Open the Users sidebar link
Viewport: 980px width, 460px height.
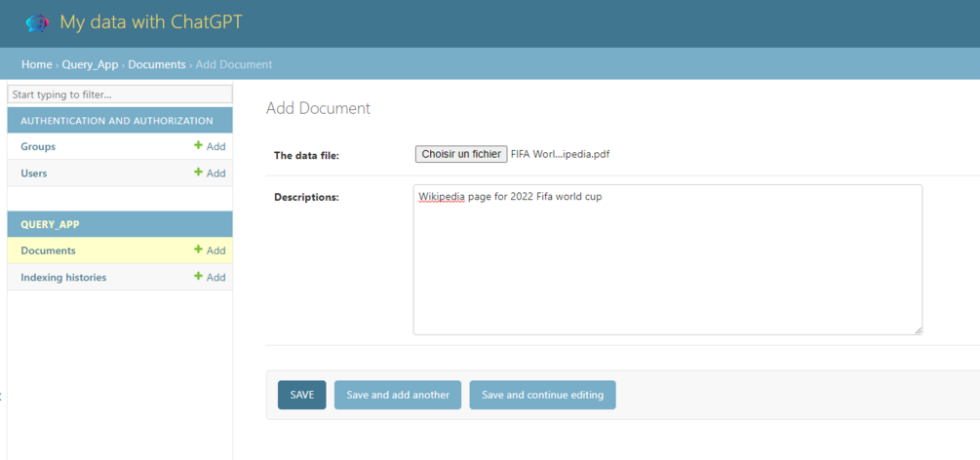[34, 173]
